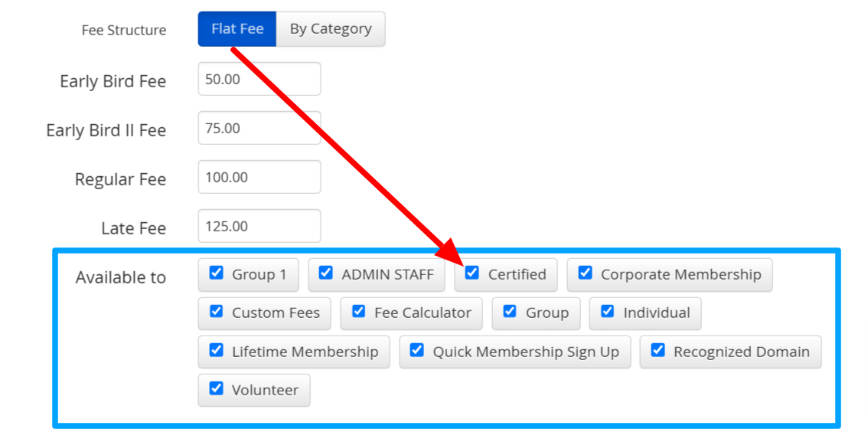Toggle the ADMIN STAFF checkbox
Image resolution: width=868 pixels, height=442 pixels.
pos(326,273)
